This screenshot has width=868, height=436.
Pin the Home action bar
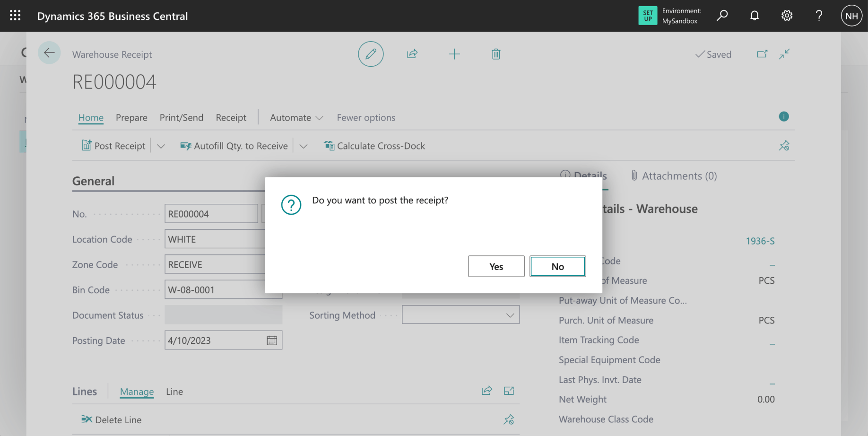tap(784, 146)
